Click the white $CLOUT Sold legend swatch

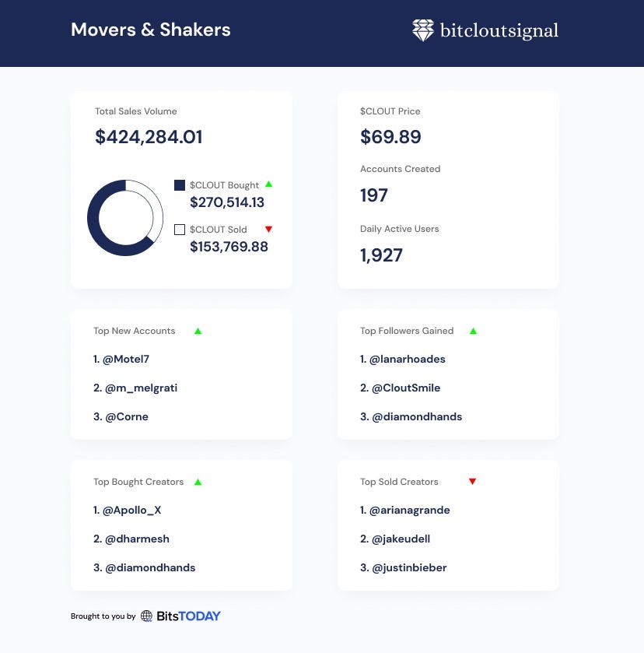tap(180, 230)
